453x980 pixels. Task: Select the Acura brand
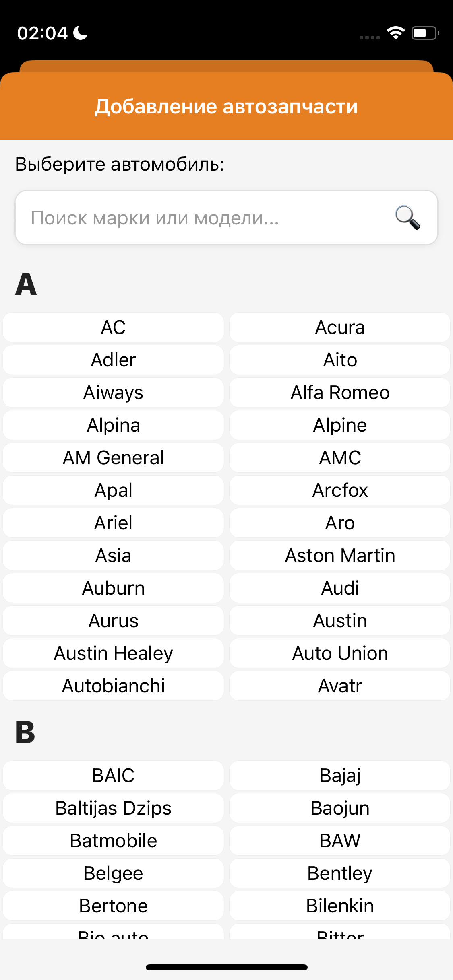click(340, 327)
